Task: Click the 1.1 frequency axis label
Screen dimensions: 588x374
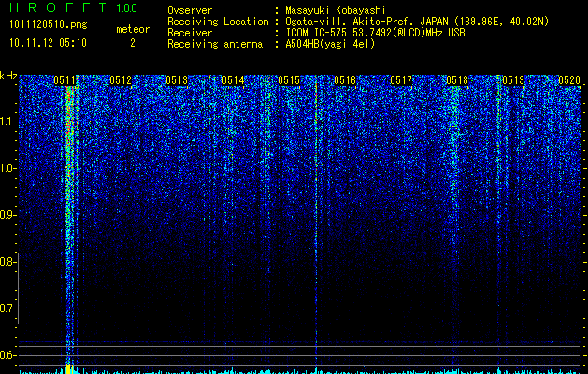Action: (7, 122)
